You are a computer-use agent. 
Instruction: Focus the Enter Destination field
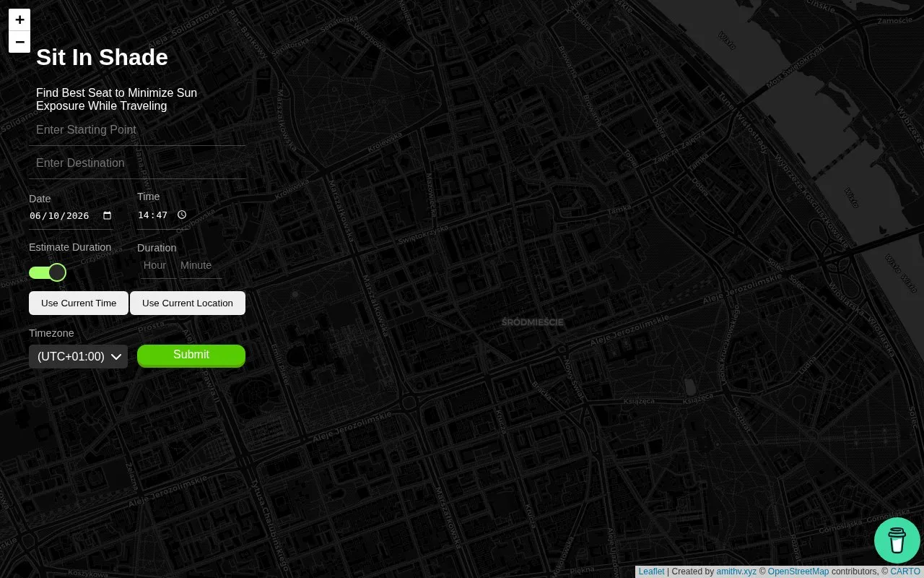point(137,163)
